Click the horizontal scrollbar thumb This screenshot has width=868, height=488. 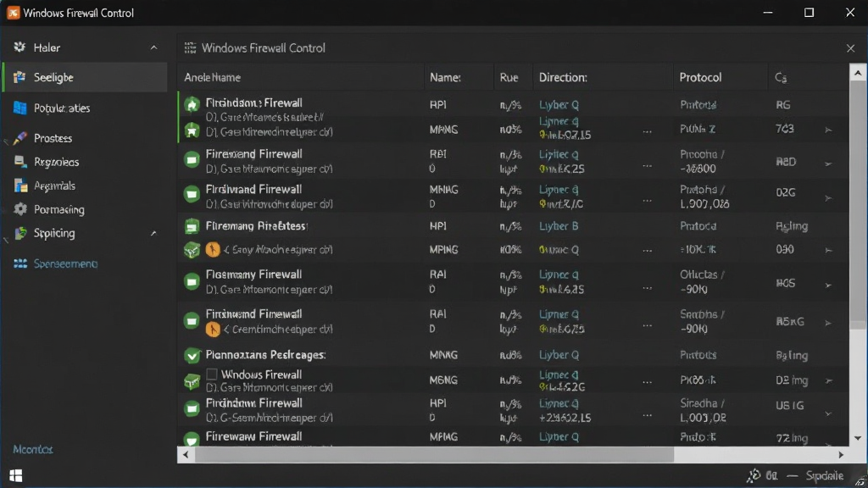[435, 455]
